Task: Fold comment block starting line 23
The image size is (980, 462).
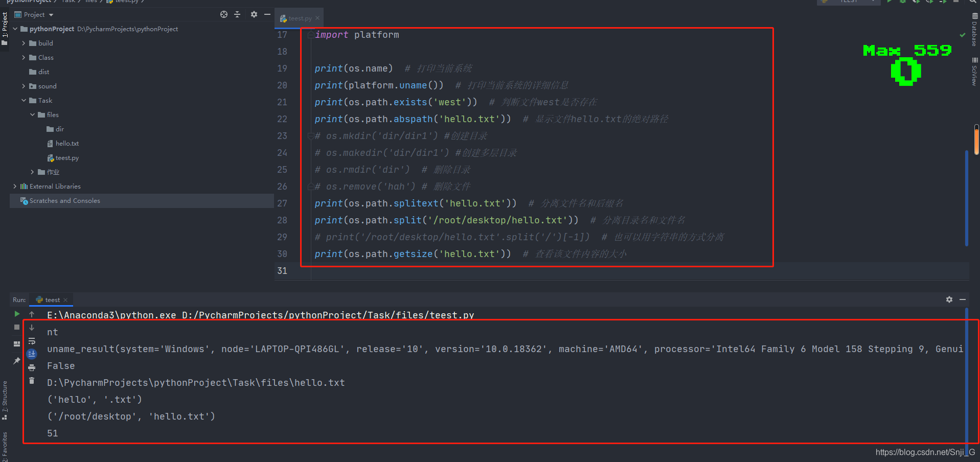Action: [x=310, y=136]
